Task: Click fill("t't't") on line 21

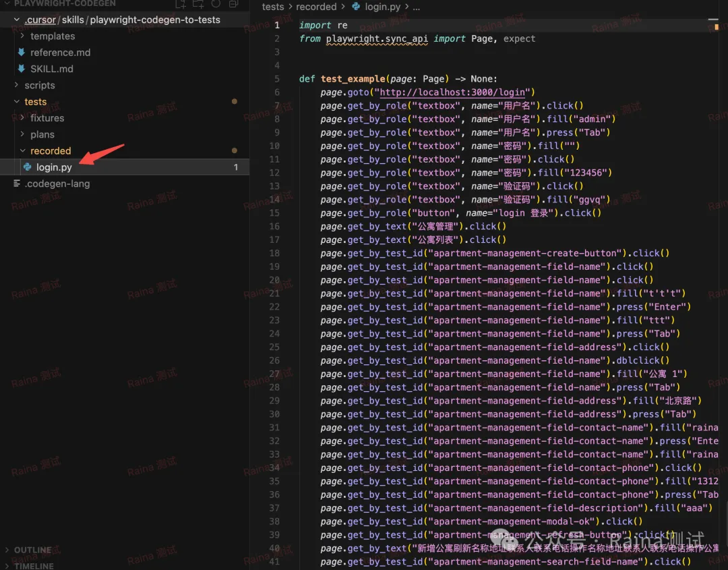Action: [651, 293]
